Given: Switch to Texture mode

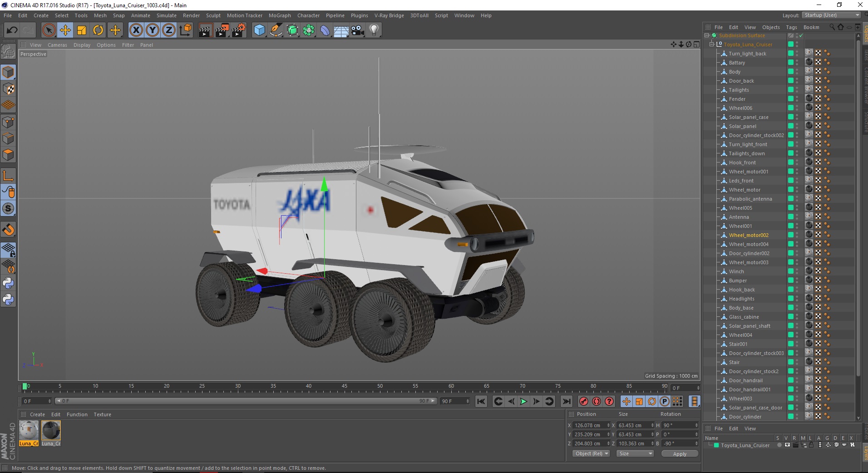Looking at the screenshot, I should pos(8,89).
